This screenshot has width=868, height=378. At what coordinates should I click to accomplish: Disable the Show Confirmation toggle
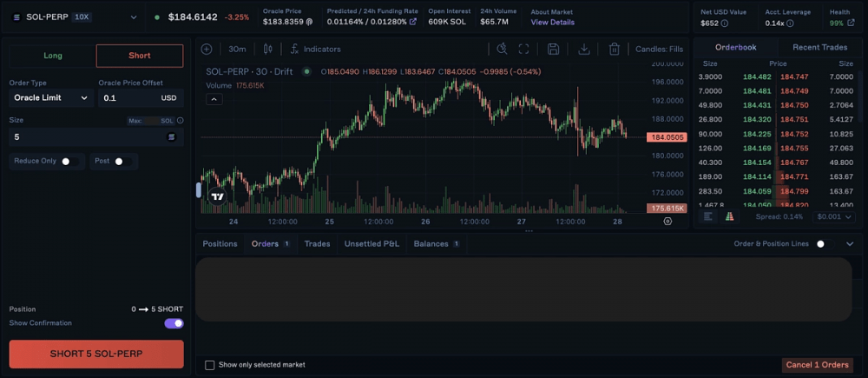[x=174, y=323]
